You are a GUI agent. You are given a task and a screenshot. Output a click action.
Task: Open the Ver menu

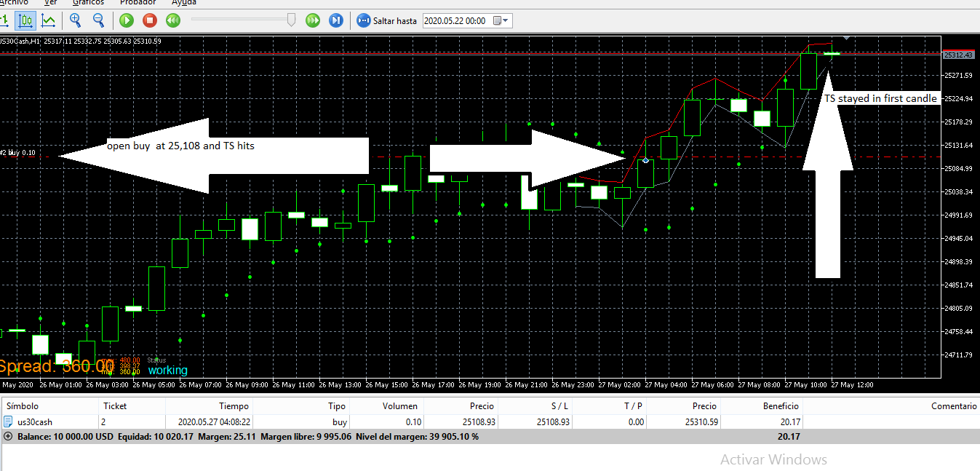[49, 2]
